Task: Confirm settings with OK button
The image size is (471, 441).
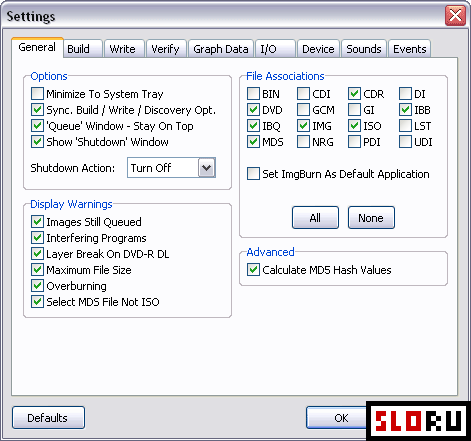Action: tap(337, 418)
